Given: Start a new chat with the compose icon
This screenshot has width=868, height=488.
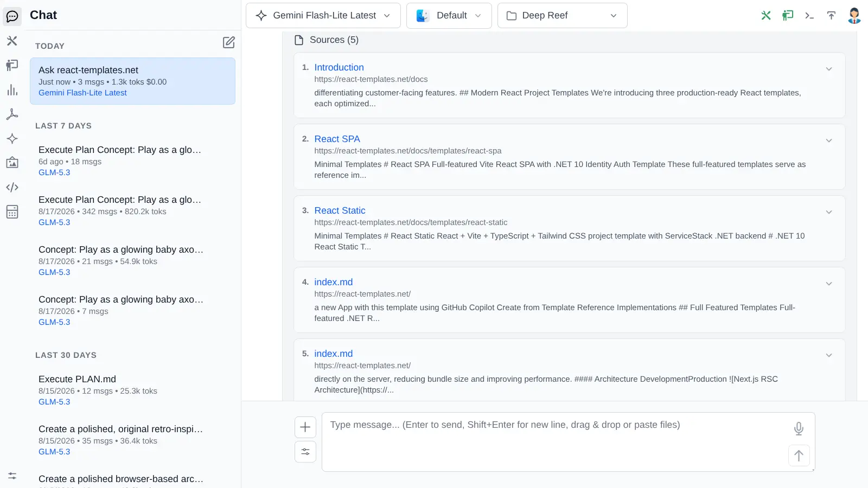Looking at the screenshot, I should [x=229, y=42].
